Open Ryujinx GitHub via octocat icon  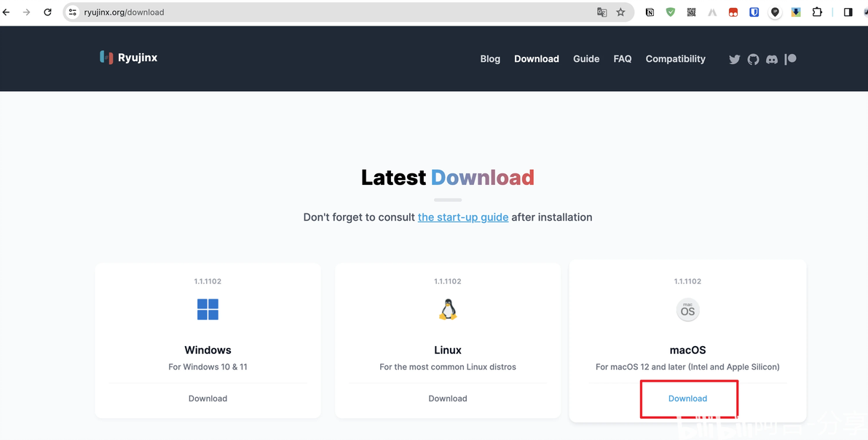tap(753, 59)
